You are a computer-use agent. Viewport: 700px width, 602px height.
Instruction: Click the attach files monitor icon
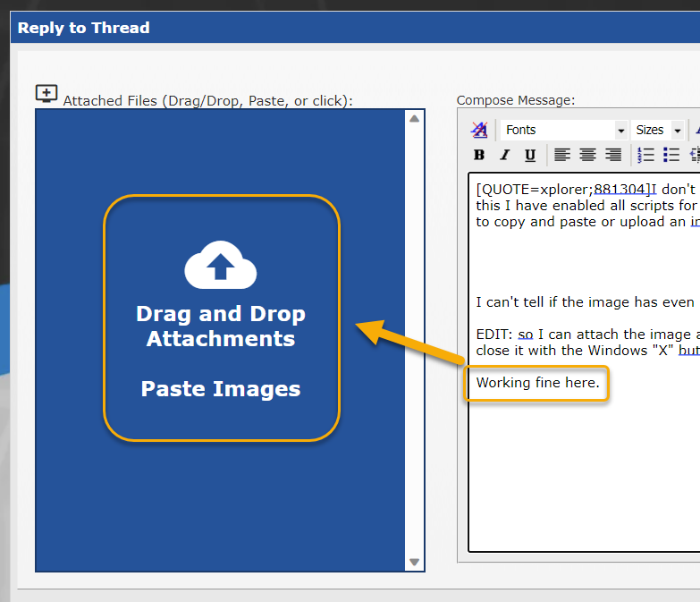(x=46, y=94)
